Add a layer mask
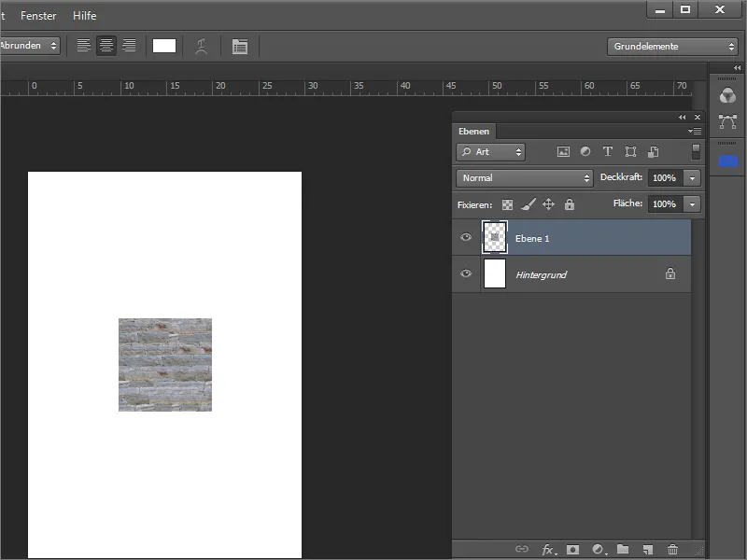Screen dimensions: 747x560 tap(573, 550)
